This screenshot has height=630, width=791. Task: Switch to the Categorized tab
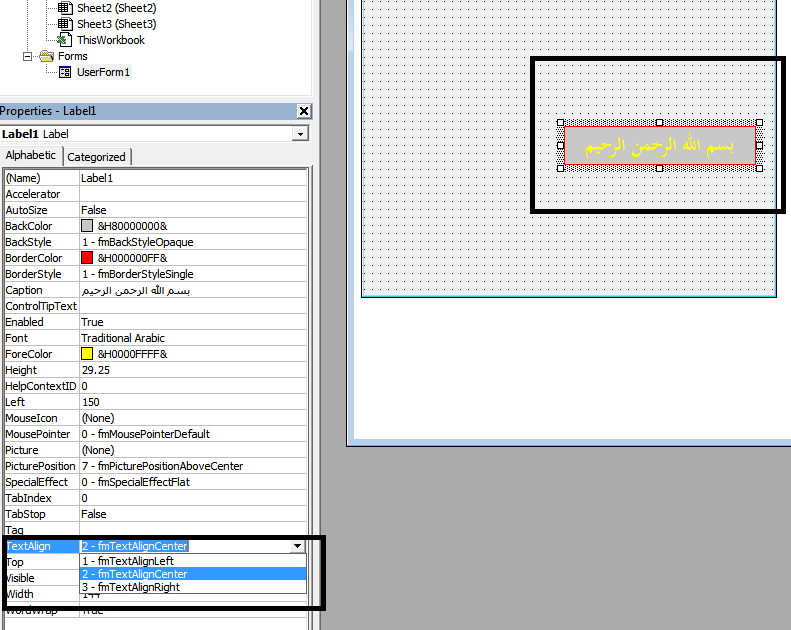[x=97, y=157]
